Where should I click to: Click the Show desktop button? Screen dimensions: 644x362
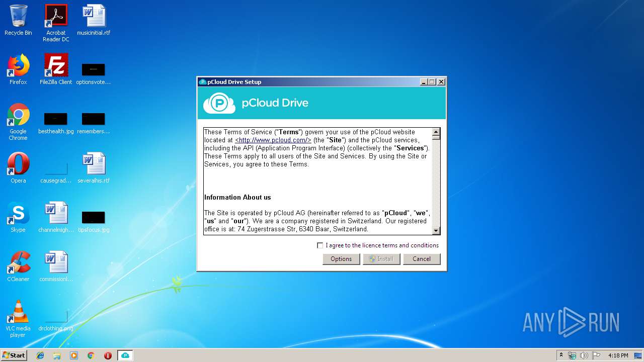click(x=639, y=355)
